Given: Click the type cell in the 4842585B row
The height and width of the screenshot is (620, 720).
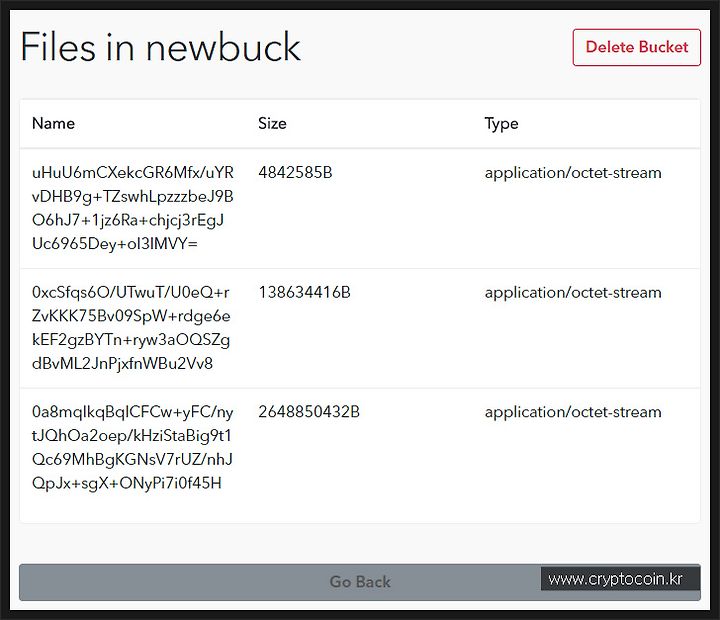Looking at the screenshot, I should coord(573,173).
